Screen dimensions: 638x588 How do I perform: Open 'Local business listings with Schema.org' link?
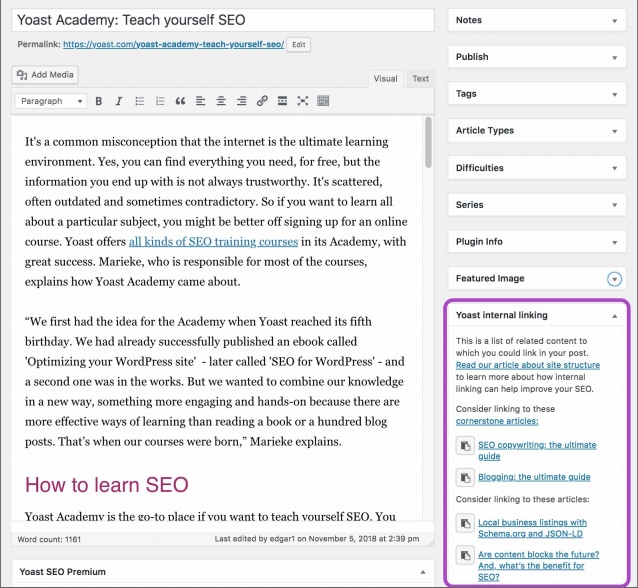(x=532, y=528)
